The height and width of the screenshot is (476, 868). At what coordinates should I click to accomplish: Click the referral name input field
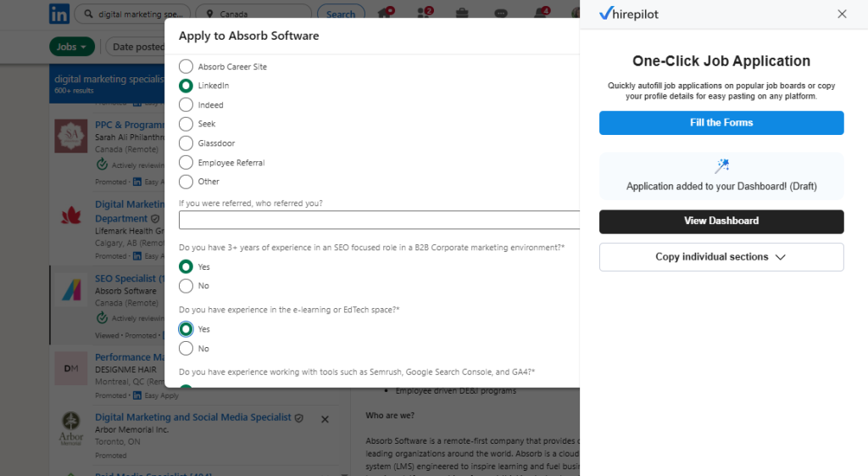[x=379, y=220]
